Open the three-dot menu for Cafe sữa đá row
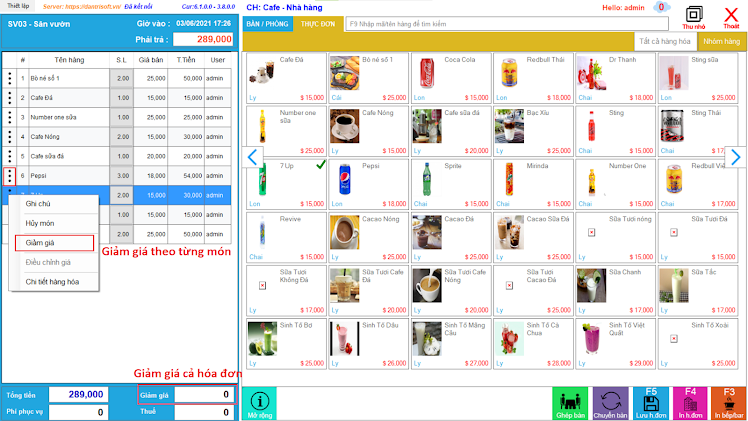Screen dimensions: 748x421 (x=10, y=156)
